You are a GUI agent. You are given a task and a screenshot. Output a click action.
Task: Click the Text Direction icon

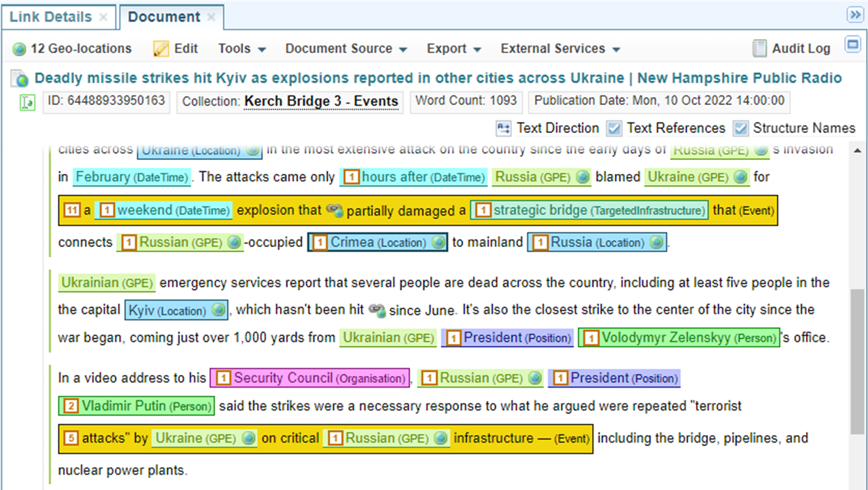coord(504,129)
